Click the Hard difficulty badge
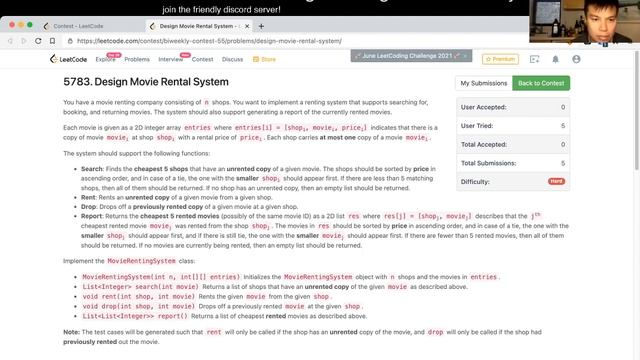Screen dimensions: 640x360 click(x=556, y=181)
